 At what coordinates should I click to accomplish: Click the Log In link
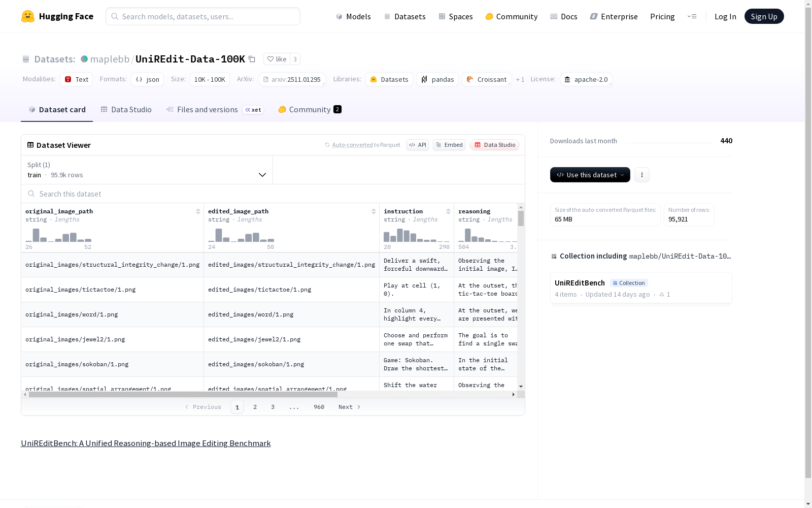click(x=725, y=16)
